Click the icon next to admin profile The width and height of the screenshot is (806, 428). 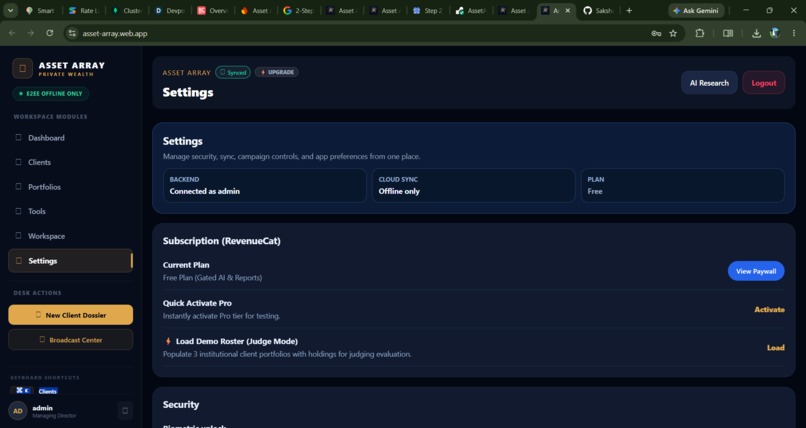point(125,411)
